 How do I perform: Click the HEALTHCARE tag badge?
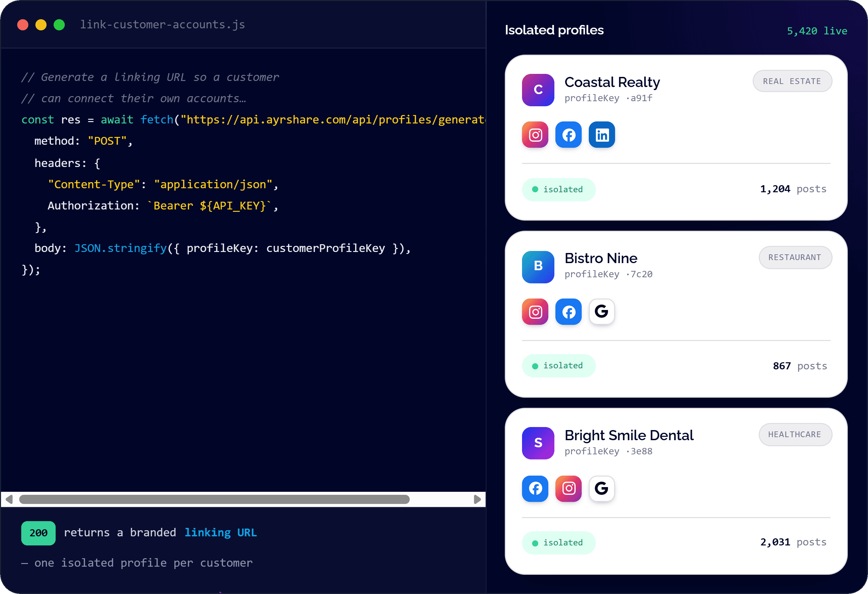pos(795,434)
